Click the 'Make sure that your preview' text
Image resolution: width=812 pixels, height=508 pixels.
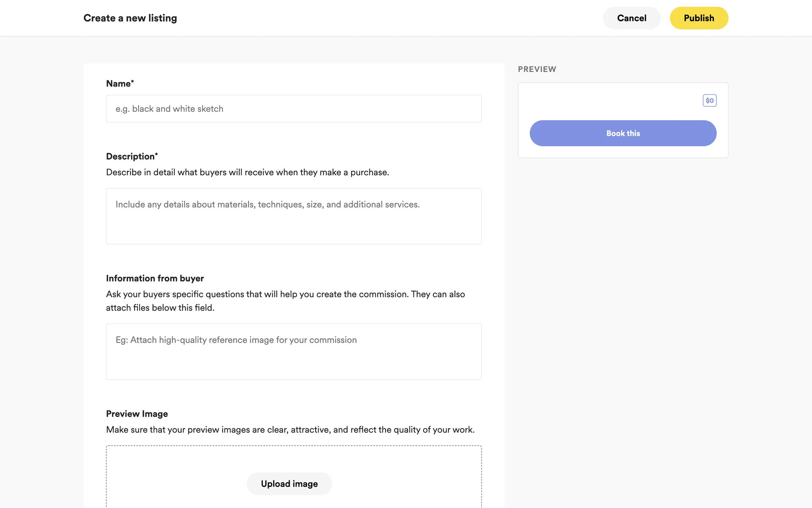coord(290,430)
